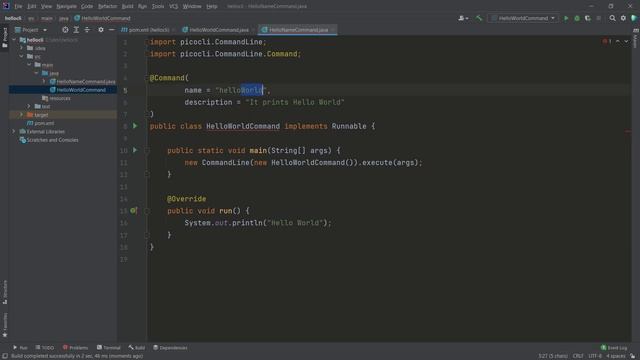Open the Project view dropdown
The image size is (640, 360).
[31, 30]
